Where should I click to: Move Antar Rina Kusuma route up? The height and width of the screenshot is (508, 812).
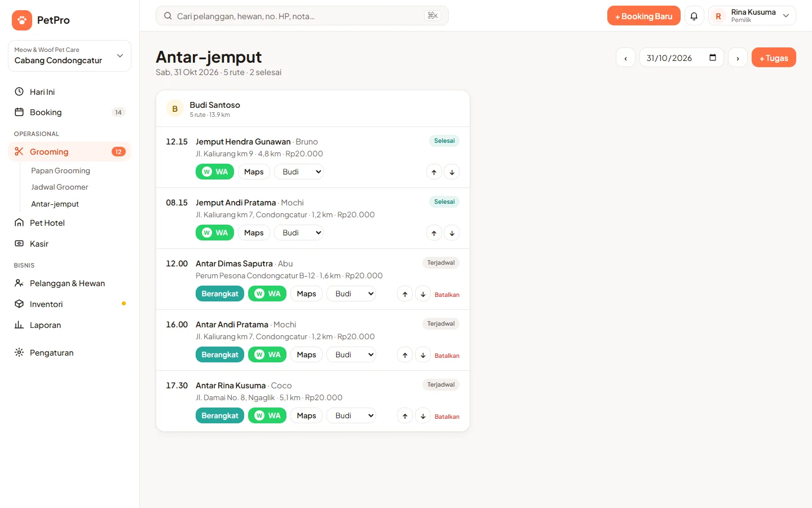(x=405, y=416)
